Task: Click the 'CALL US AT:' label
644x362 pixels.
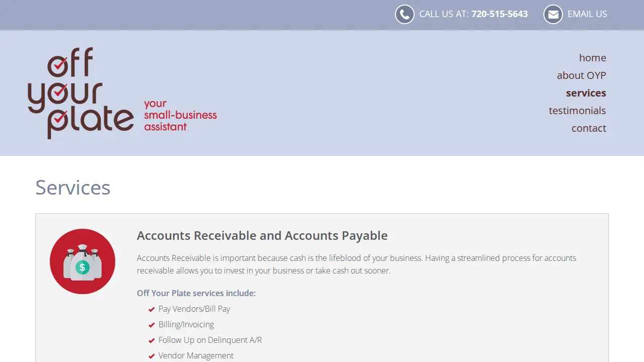Action: pyautogui.click(x=444, y=14)
